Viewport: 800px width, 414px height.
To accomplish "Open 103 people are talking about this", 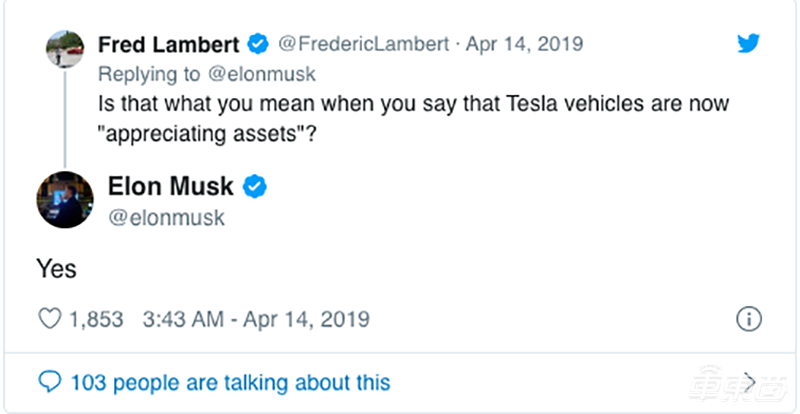I will [x=230, y=382].
